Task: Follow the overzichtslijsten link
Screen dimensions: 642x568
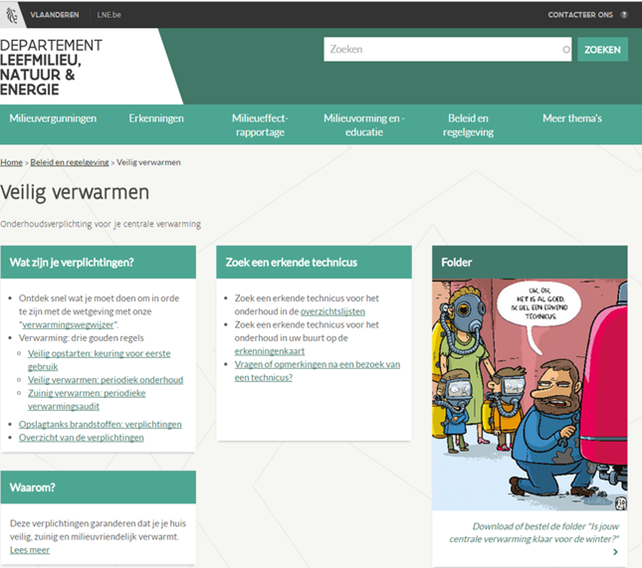Action: (332, 311)
